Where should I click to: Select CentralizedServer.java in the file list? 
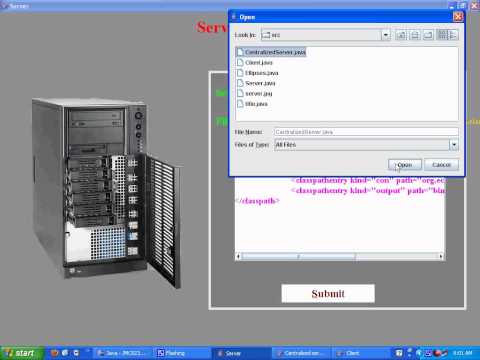click(x=271, y=52)
